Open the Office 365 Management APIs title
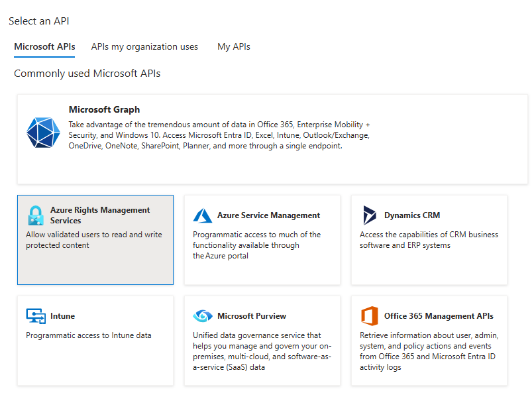 [x=439, y=316]
